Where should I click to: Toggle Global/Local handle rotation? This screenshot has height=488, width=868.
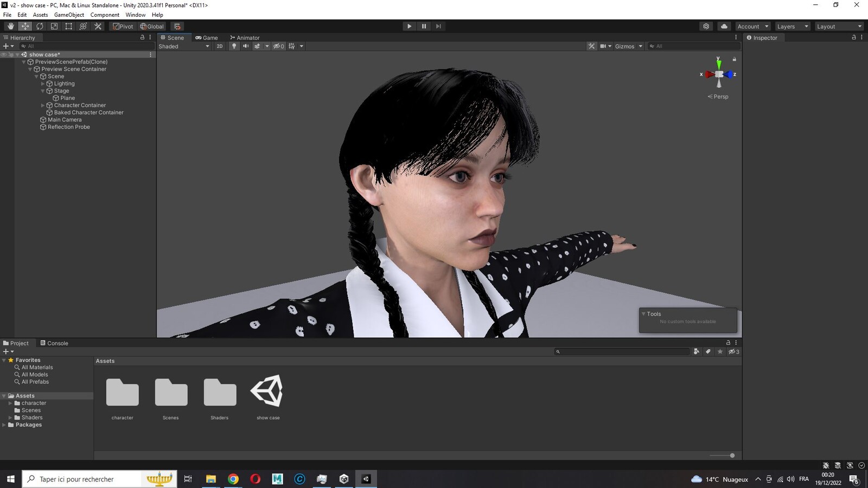pos(152,26)
